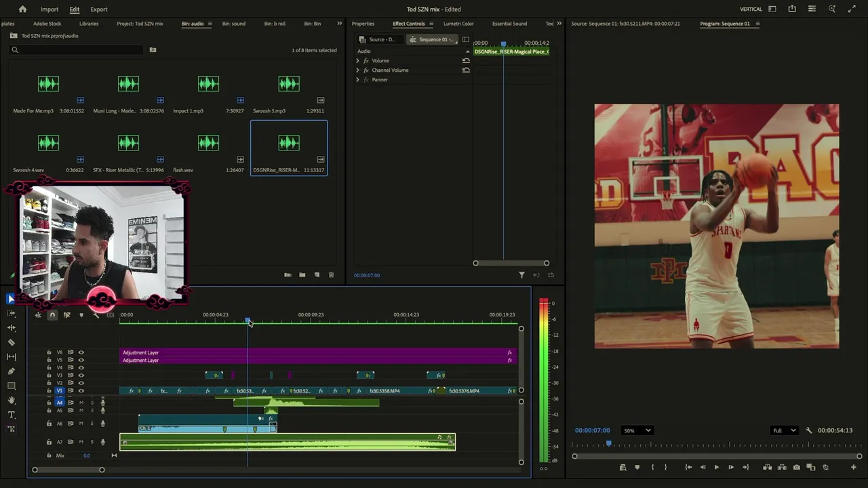Add marker in the timeline header

point(81,314)
